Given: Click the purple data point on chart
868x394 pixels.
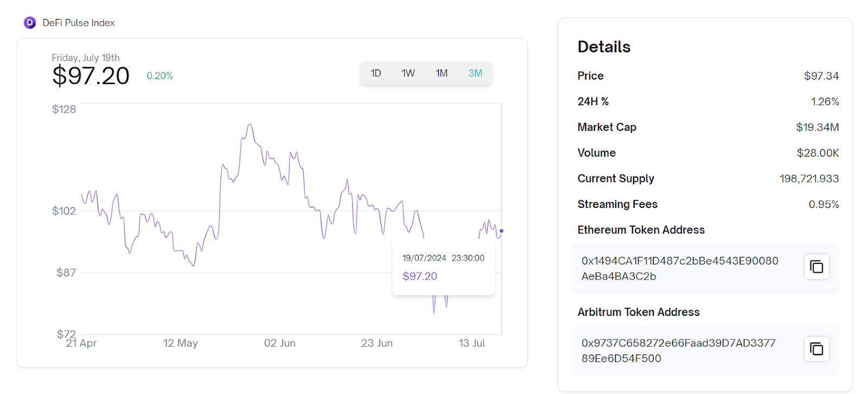Looking at the screenshot, I should pos(501,231).
